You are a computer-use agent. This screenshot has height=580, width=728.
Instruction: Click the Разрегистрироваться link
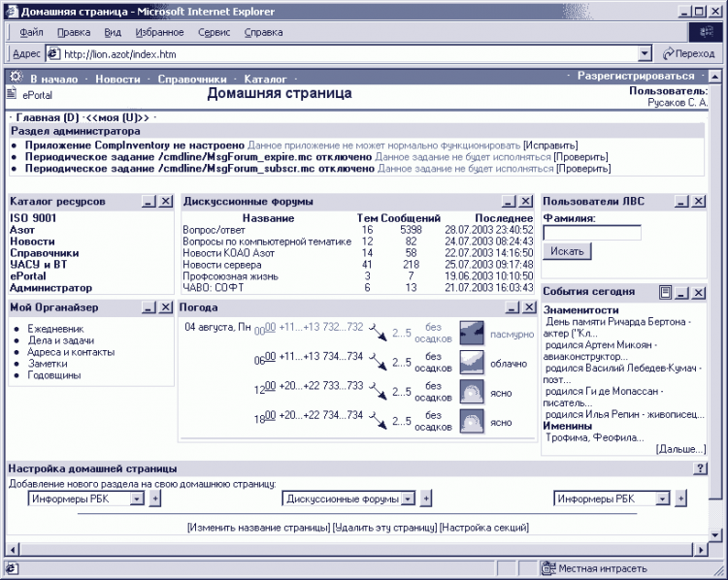(636, 76)
